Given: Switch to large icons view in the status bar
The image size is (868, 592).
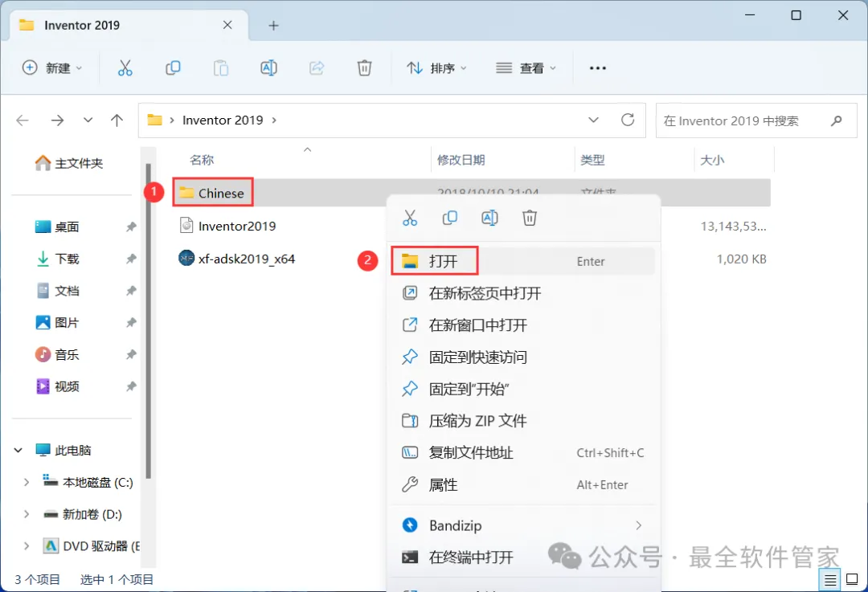Looking at the screenshot, I should click(x=853, y=580).
